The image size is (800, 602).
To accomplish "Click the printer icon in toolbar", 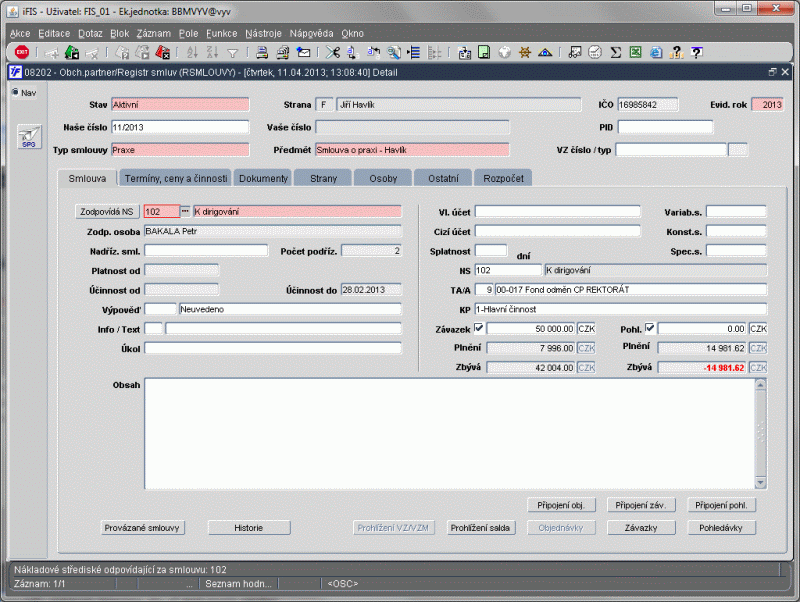I will pos(261,52).
